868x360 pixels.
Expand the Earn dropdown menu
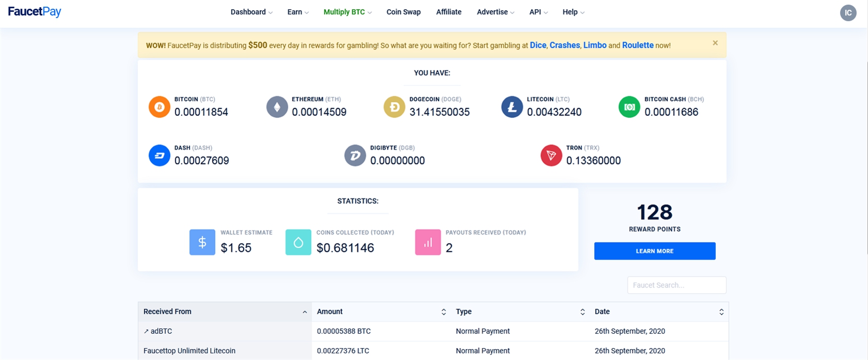298,12
